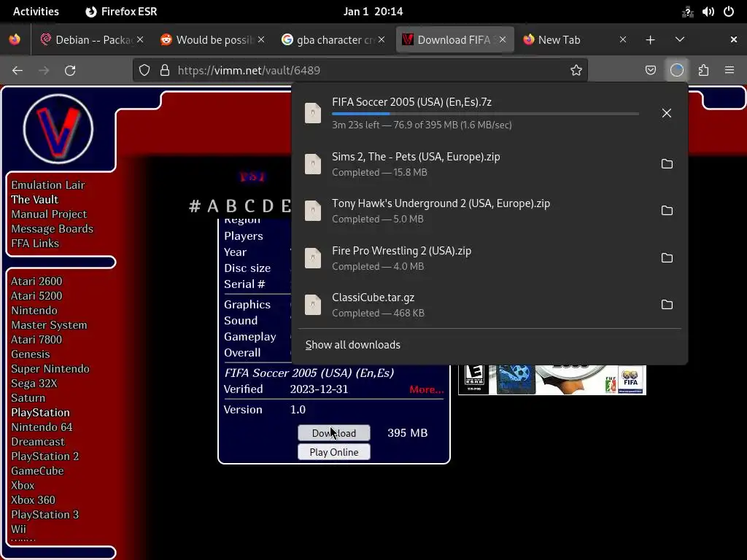The height and width of the screenshot is (560, 747).
Task: Toggle the downloads panel button
Action: [x=676, y=71]
